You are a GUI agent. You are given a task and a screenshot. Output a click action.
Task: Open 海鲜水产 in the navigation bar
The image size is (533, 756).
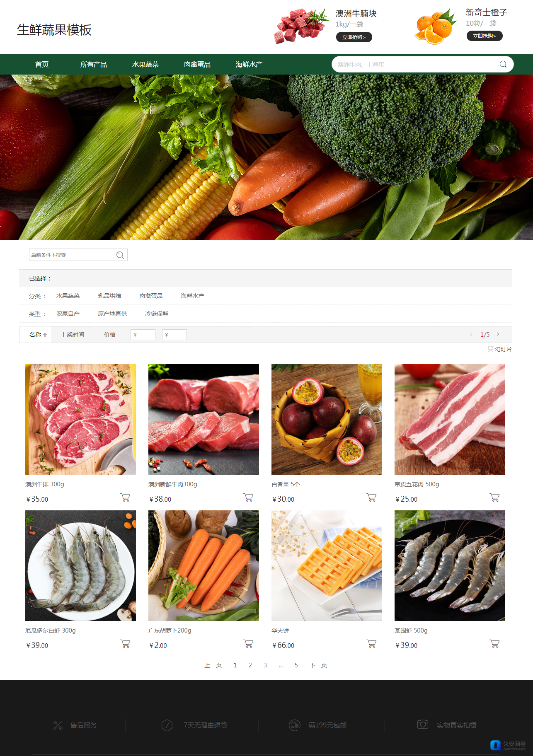pyautogui.click(x=249, y=64)
